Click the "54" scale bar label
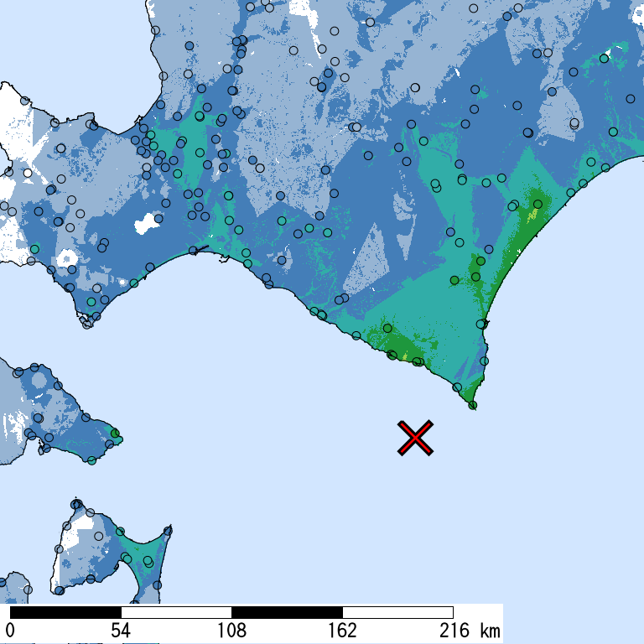Screen dimensions: 644x644 coord(121,631)
